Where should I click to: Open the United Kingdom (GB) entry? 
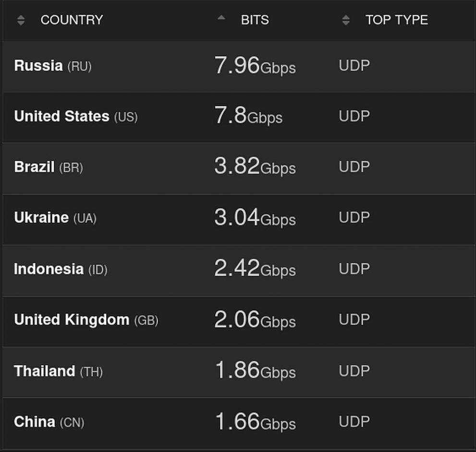(86, 320)
